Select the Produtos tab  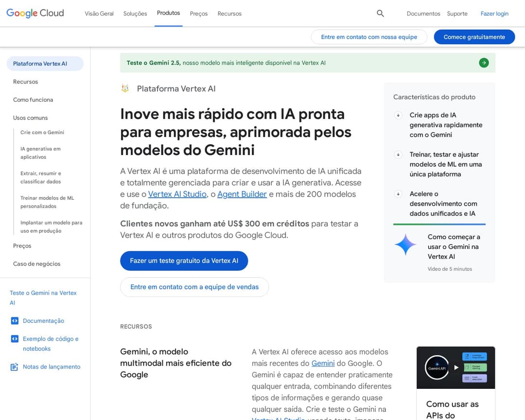[168, 13]
